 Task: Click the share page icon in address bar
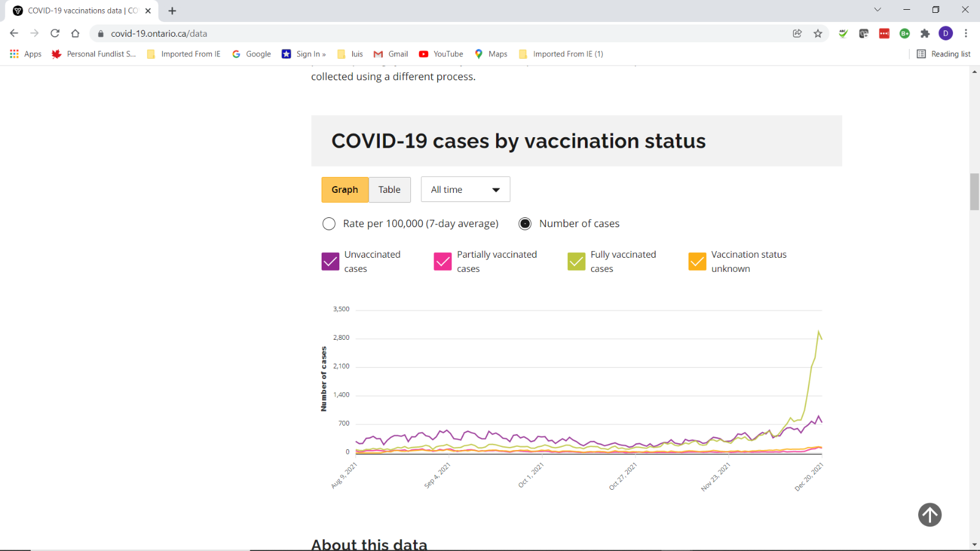tap(797, 34)
